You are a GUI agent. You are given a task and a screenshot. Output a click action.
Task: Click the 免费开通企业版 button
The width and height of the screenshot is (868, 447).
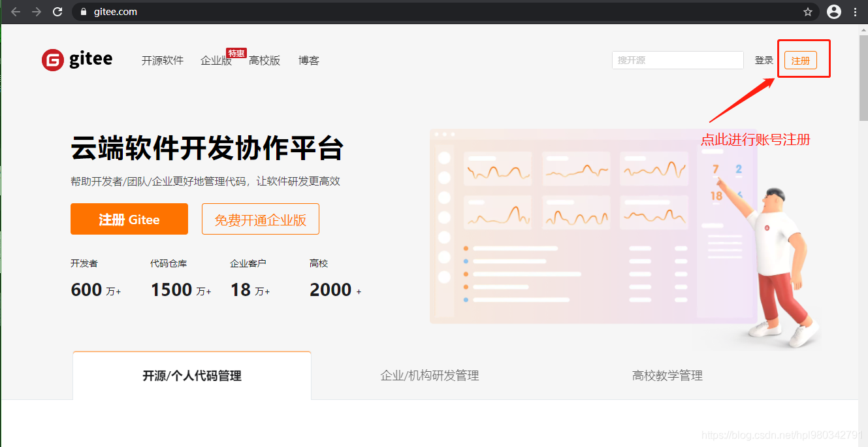(261, 219)
